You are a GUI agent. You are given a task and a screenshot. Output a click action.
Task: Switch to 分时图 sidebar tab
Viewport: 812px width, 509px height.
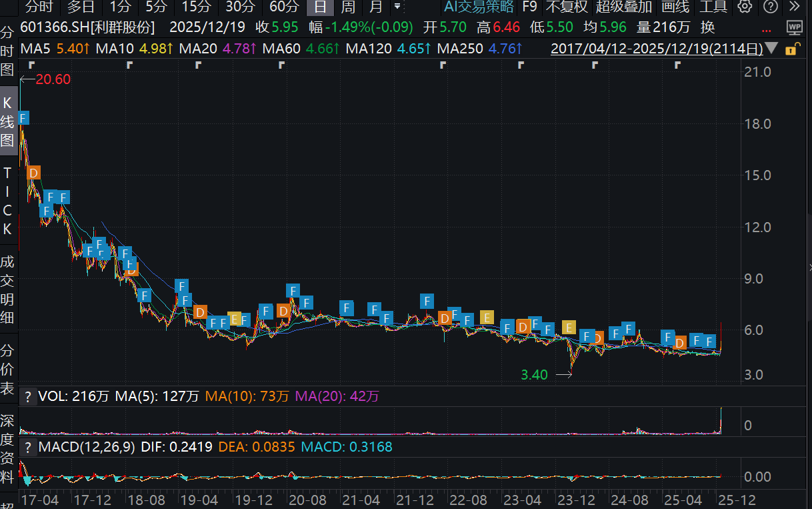7,51
